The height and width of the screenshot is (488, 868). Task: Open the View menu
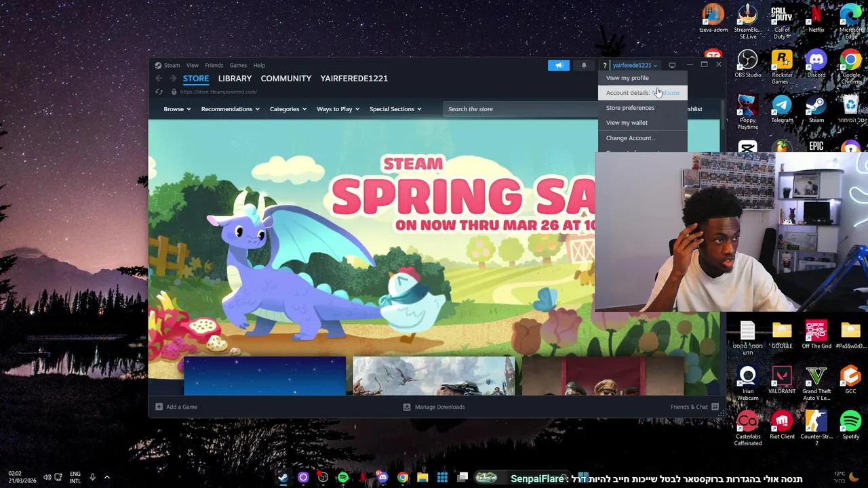coord(193,66)
